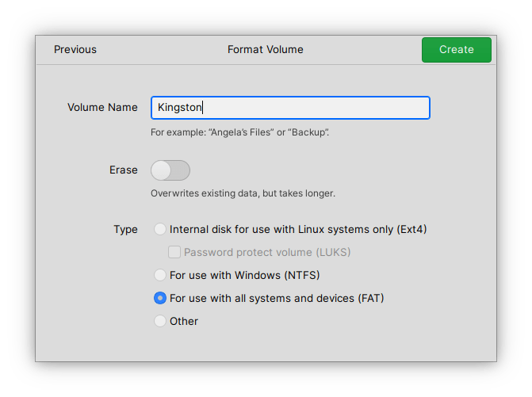Click the green Create button
The width and height of the screenshot is (532, 397).
point(457,50)
